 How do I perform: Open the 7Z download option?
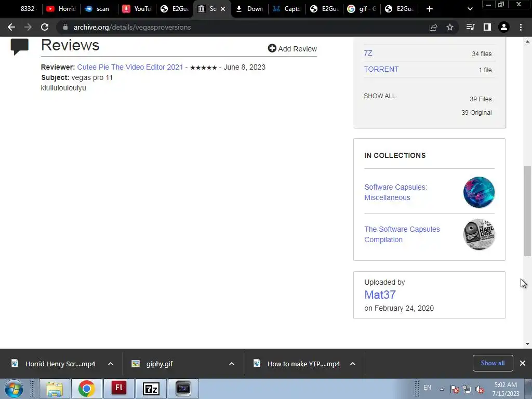click(x=368, y=53)
